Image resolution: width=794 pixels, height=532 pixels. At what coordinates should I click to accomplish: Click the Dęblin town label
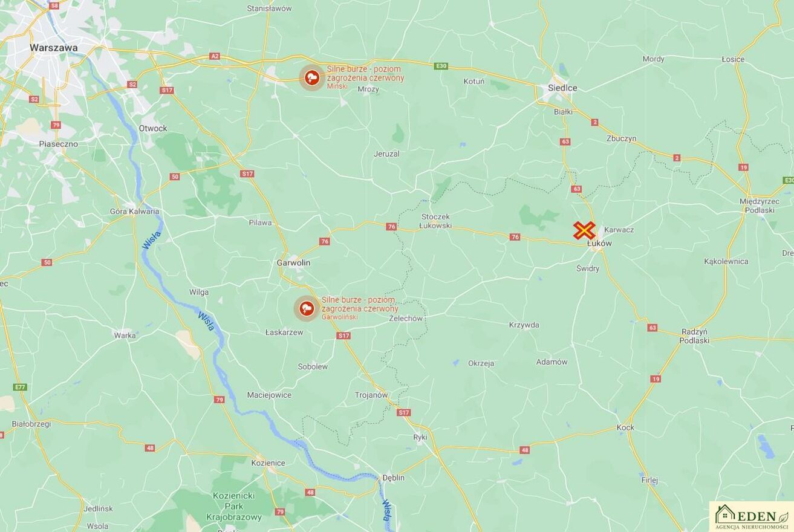[393, 478]
